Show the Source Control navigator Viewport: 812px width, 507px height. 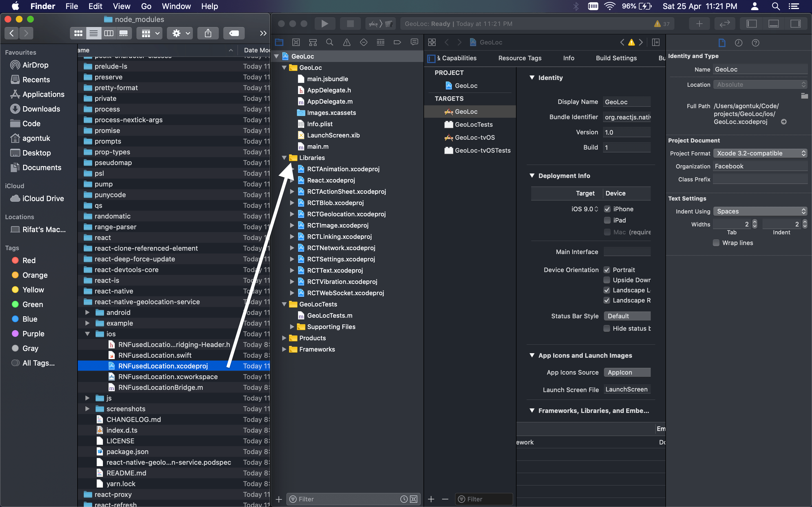(x=295, y=42)
